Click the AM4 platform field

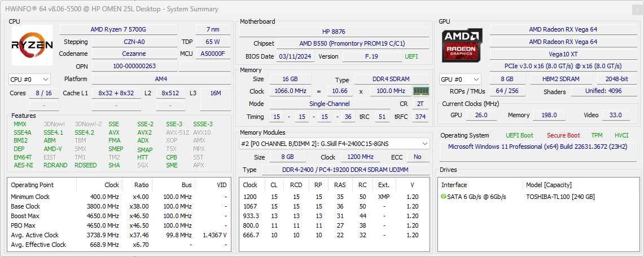(161, 79)
